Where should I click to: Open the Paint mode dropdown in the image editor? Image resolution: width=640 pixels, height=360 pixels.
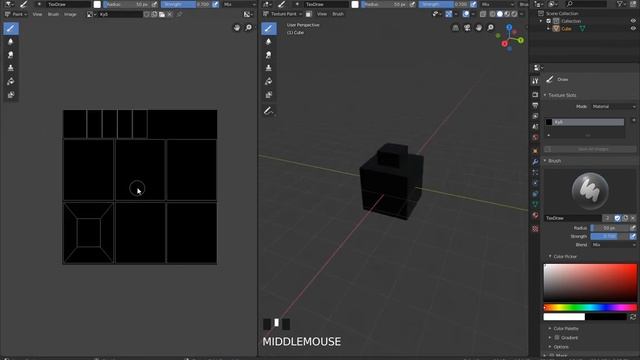[16, 14]
